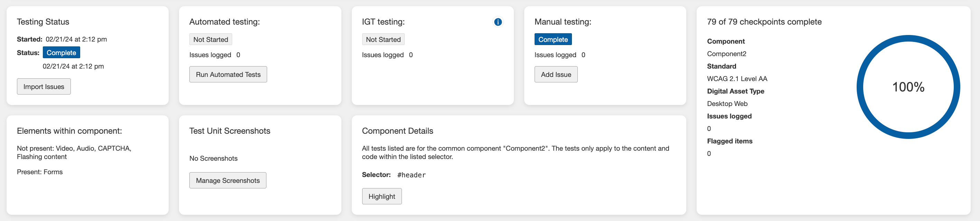Viewport: 980px width, 221px height.
Task: Click the 100% progress circle
Action: point(908,87)
